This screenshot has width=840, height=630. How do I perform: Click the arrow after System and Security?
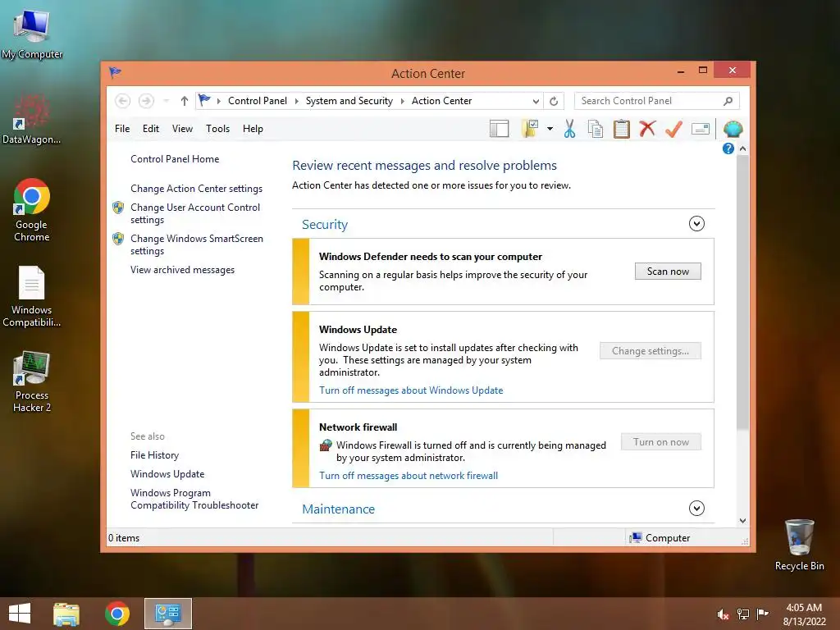pyautogui.click(x=402, y=101)
